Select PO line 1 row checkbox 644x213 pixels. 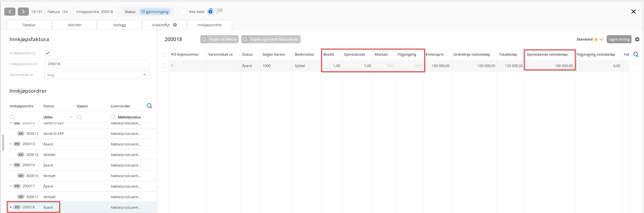164,66
